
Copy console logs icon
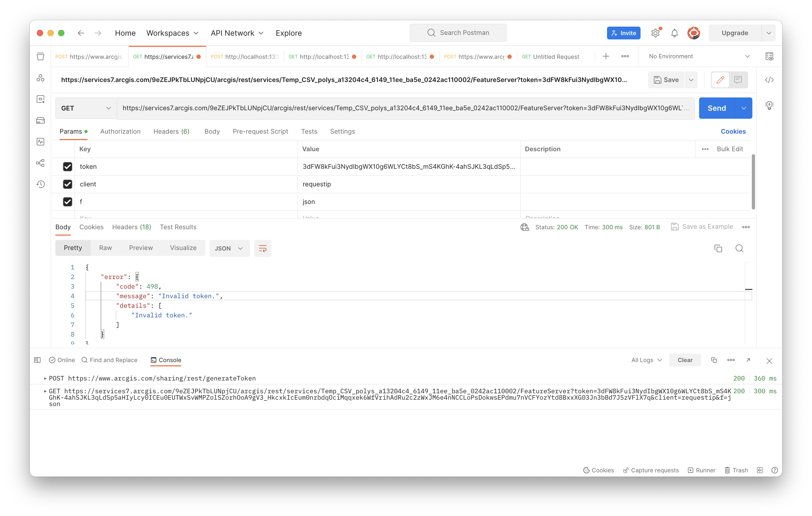(714, 360)
